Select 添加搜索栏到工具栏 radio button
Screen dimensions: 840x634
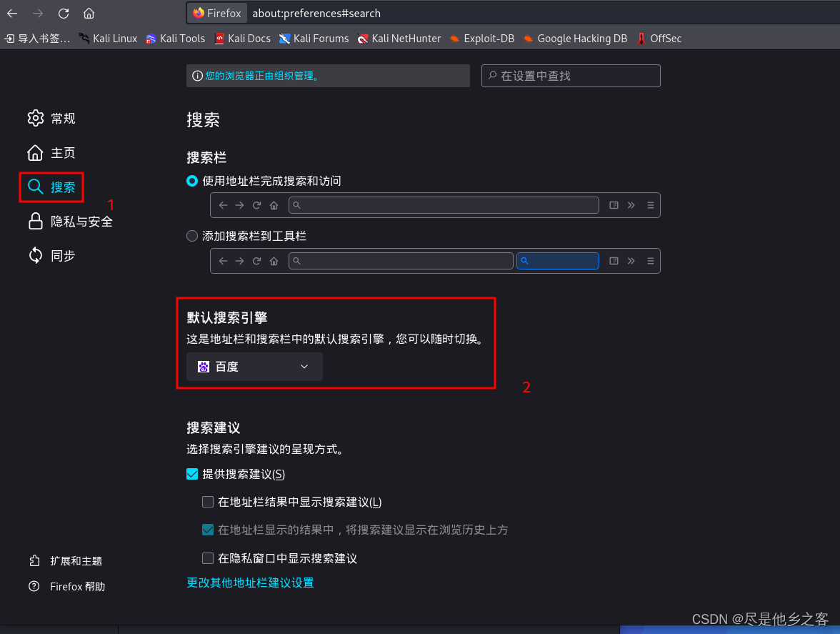tap(191, 236)
